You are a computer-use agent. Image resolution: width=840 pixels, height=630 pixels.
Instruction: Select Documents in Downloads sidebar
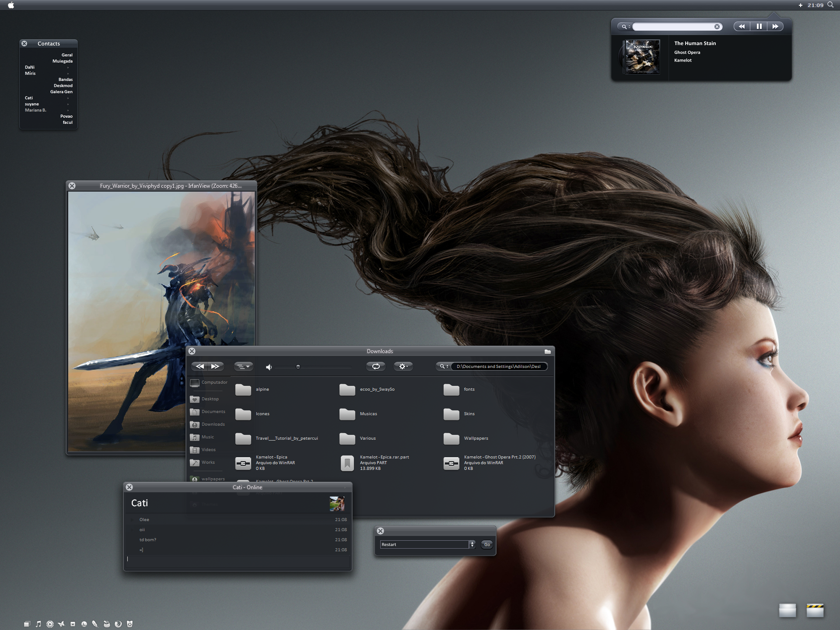tap(208, 412)
